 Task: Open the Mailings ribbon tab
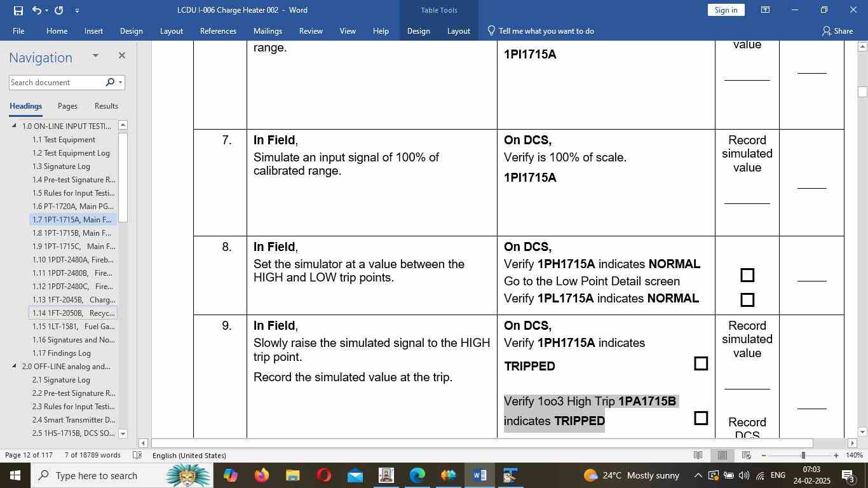click(268, 30)
